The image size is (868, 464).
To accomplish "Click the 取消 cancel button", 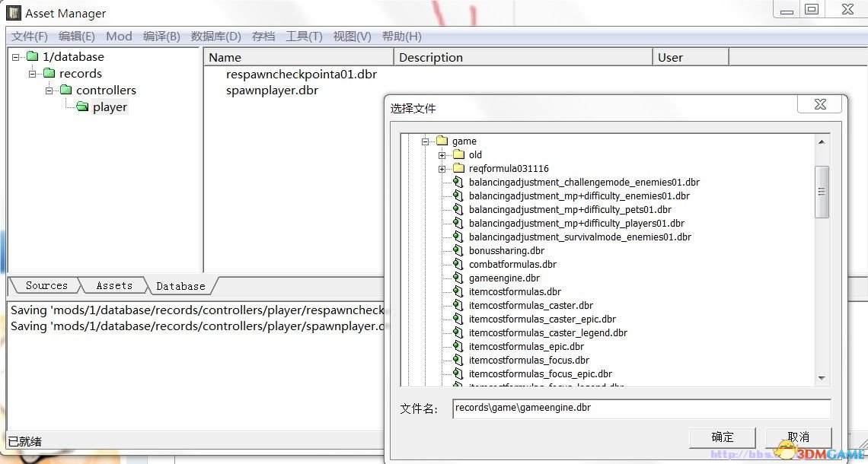I will (x=798, y=437).
